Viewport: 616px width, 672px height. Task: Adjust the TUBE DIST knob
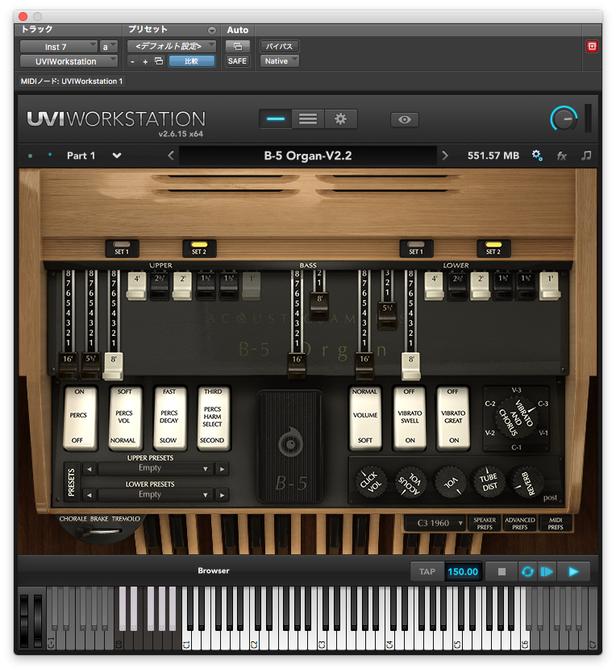[x=488, y=482]
